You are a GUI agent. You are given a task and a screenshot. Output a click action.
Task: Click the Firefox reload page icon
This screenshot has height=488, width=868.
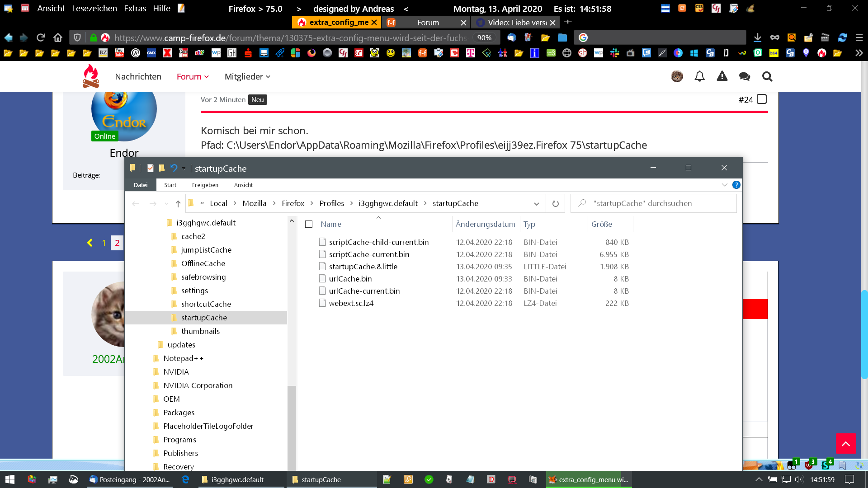[x=41, y=38]
